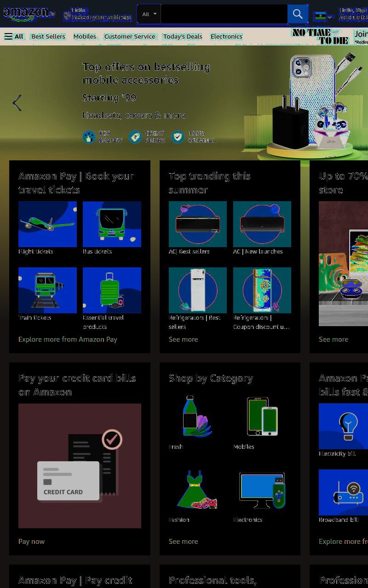Click Pay now link
368x588 pixels.
coord(31,542)
